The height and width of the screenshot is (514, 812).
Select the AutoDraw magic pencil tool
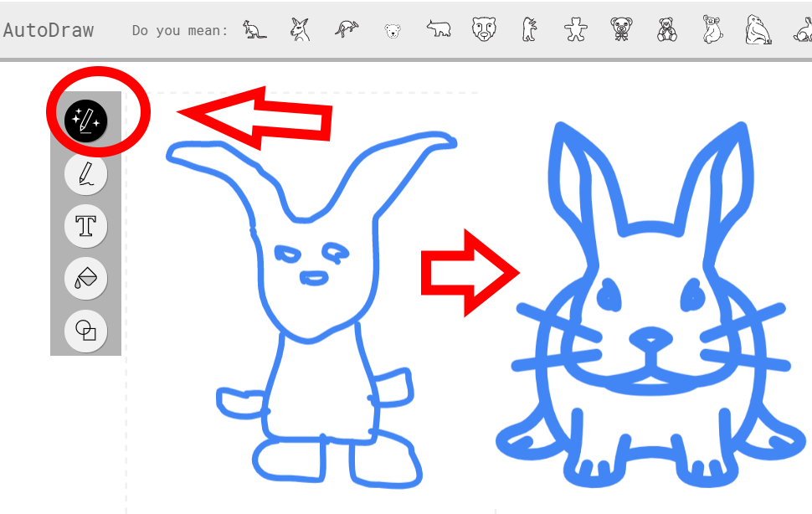click(x=86, y=121)
